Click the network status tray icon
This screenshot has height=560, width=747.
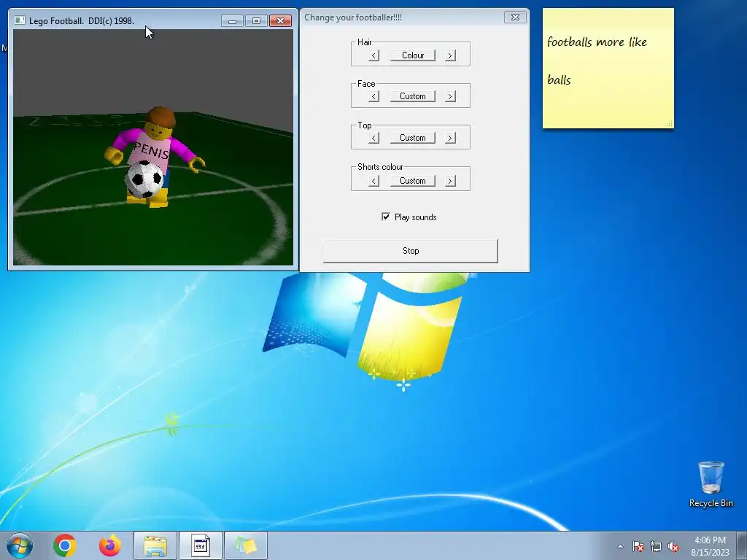[x=656, y=546]
